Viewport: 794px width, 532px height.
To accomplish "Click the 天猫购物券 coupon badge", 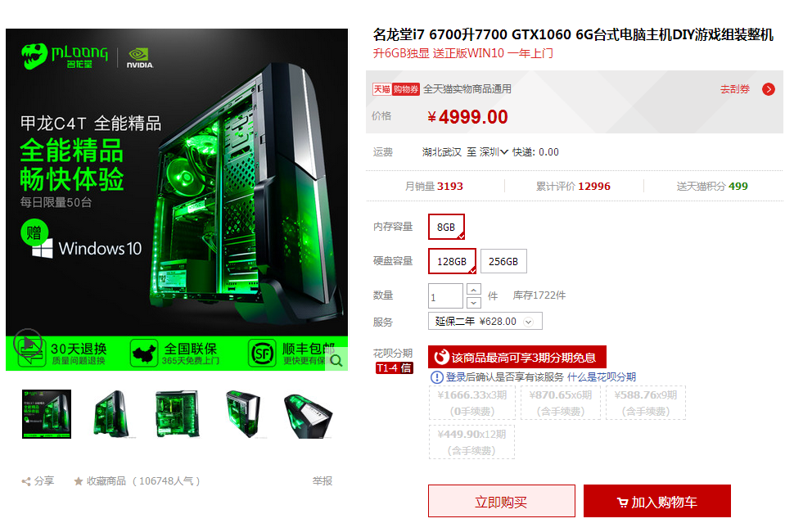I will (396, 89).
